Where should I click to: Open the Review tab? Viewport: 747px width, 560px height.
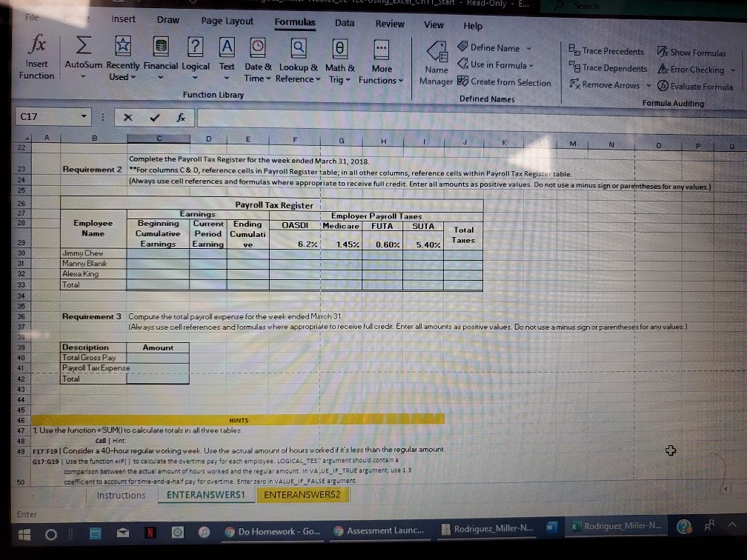[x=389, y=23]
